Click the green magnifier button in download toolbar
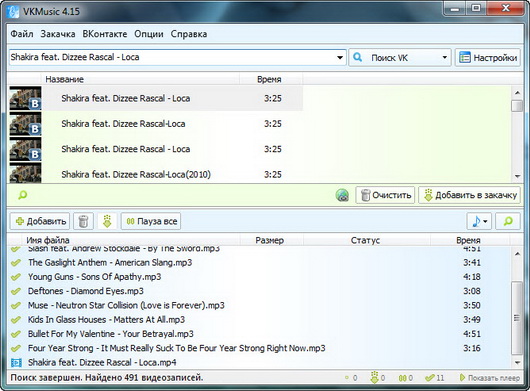Image resolution: width=530 pixels, height=391 pixels. (508, 221)
